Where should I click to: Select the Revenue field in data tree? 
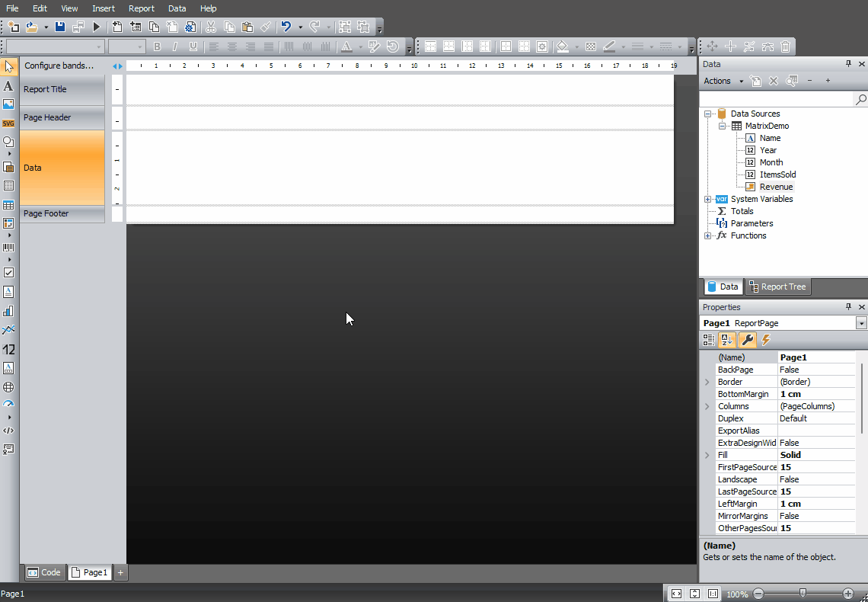[x=775, y=187]
